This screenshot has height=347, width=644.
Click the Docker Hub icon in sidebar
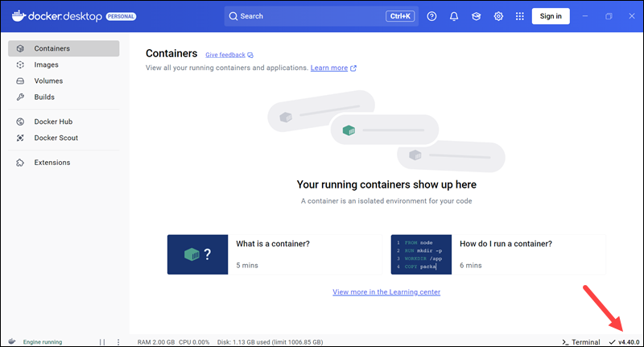[20, 122]
